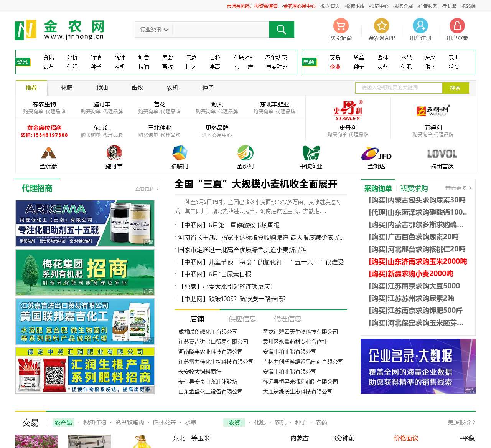Image resolution: width=491 pixels, height=448 pixels.
Task: Open the 设为首页 link
Action: (x=331, y=6)
